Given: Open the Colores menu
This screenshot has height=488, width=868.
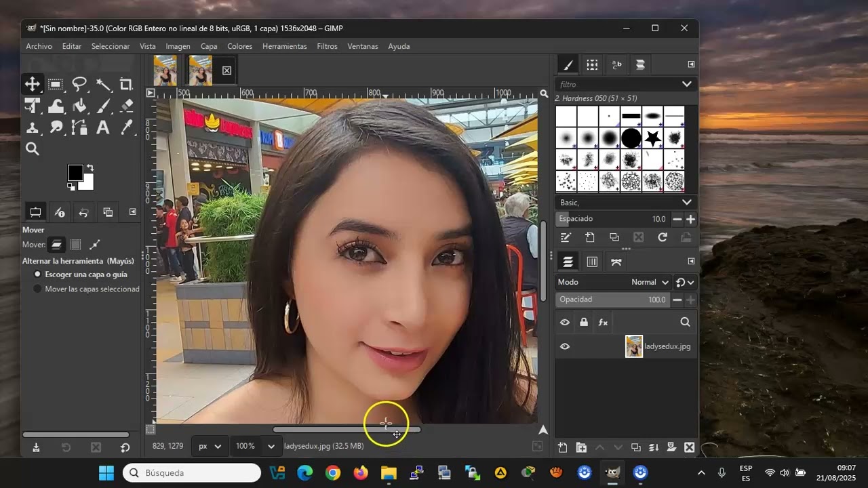Looking at the screenshot, I should click(x=239, y=46).
